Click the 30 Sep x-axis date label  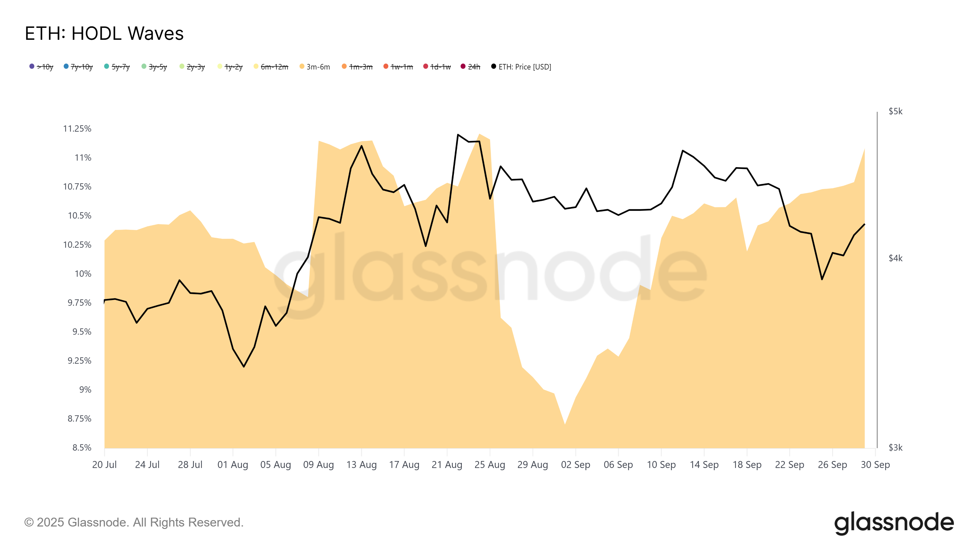[x=875, y=465]
